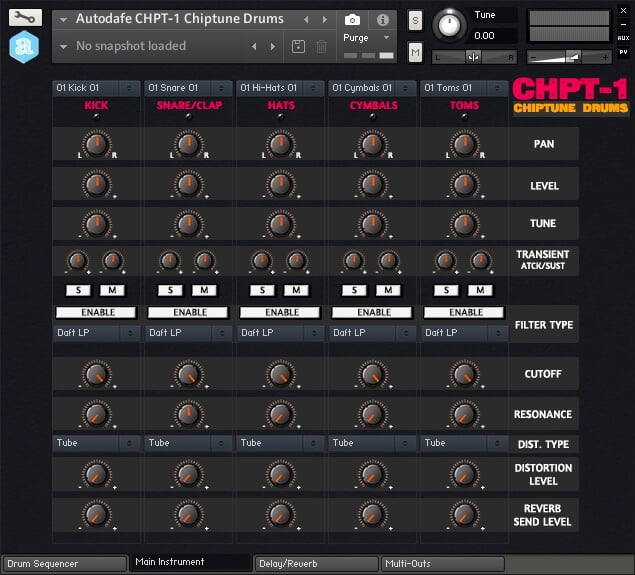635x575 pixels.
Task: Open the instrument name dropdown arrow
Action: click(x=63, y=19)
